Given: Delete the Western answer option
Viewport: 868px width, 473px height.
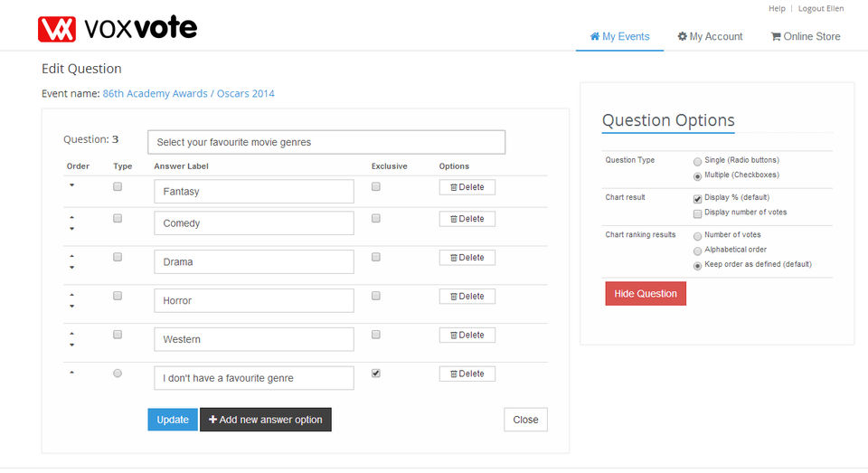Looking at the screenshot, I should (467, 335).
